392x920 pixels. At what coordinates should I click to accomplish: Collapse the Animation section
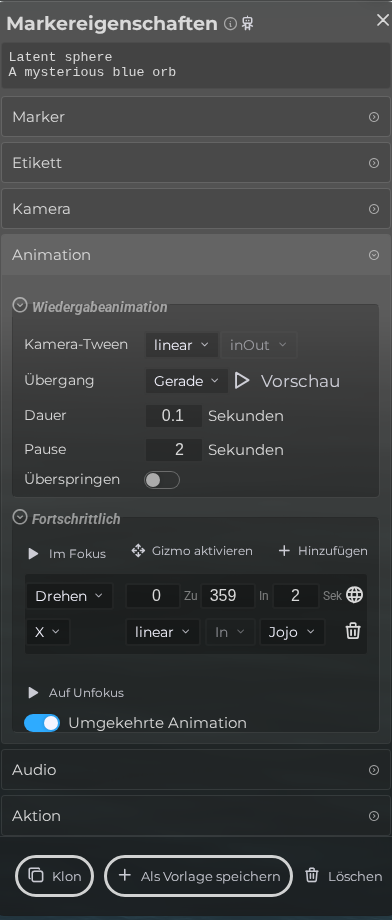(x=196, y=255)
